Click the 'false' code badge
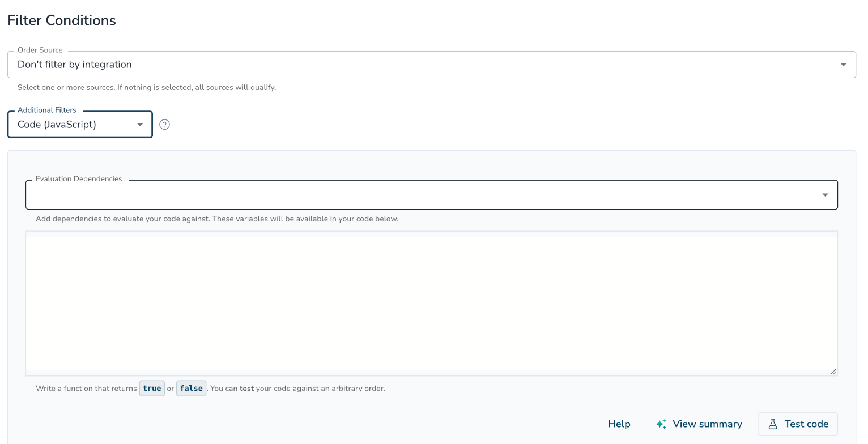The image size is (868, 444). click(192, 388)
